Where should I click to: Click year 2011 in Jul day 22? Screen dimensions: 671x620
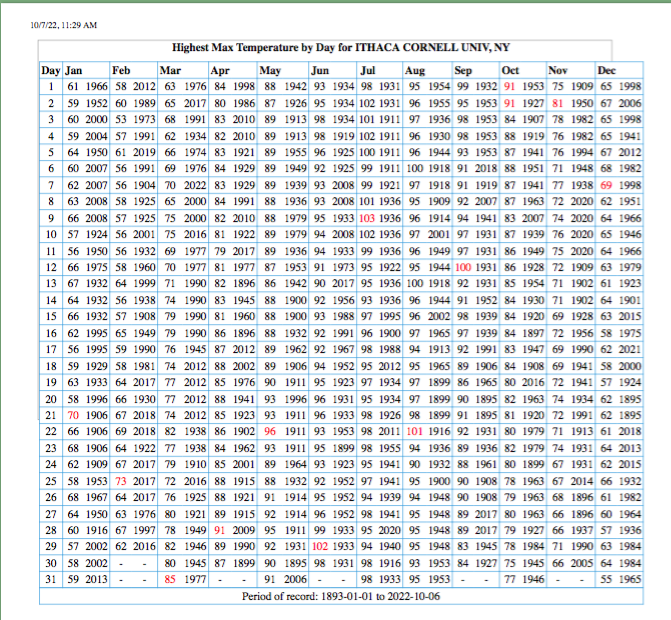[390, 432]
